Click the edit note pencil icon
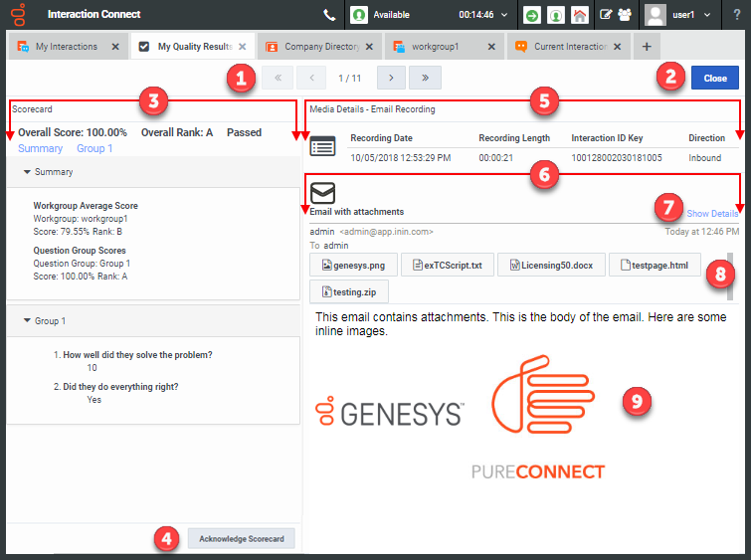This screenshot has height=560, width=751. 605,15
